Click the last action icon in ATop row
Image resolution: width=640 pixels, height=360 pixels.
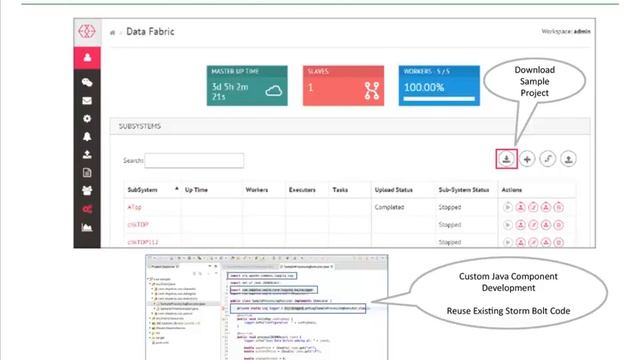click(x=559, y=207)
